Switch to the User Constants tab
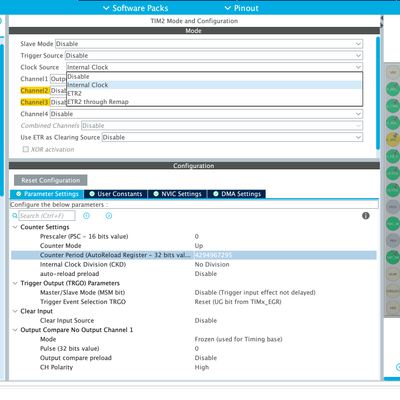The image size is (400, 400). tap(116, 194)
